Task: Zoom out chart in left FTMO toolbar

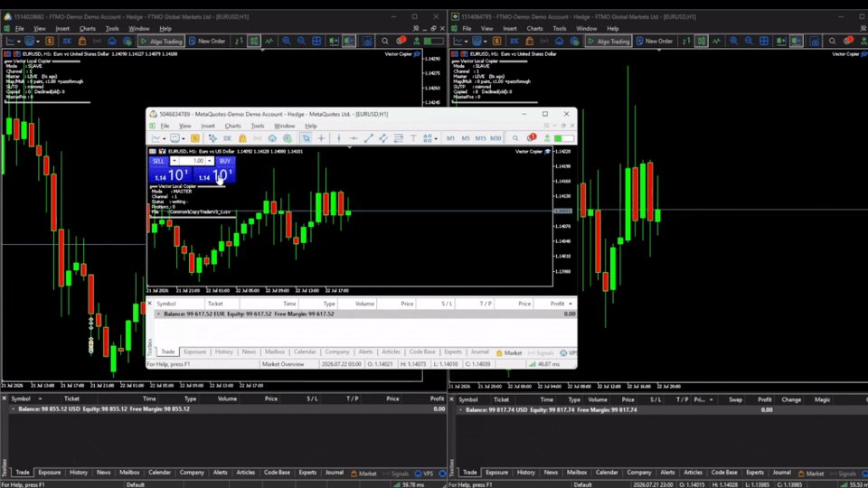Action: (301, 41)
